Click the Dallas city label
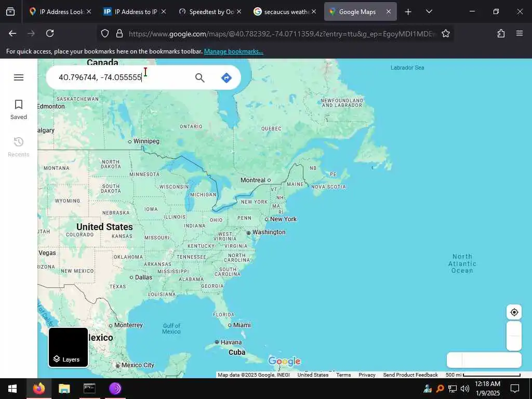Screen dimensions: 532x399 pos(143,277)
